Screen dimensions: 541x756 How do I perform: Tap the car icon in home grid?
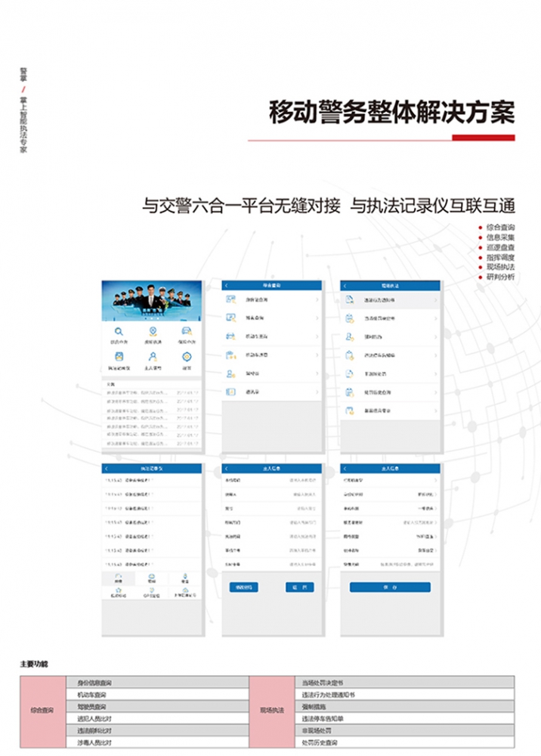tap(186, 333)
